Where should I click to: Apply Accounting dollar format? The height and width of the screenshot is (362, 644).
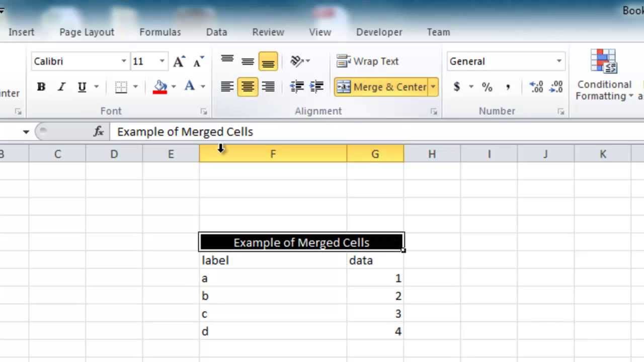tap(457, 86)
